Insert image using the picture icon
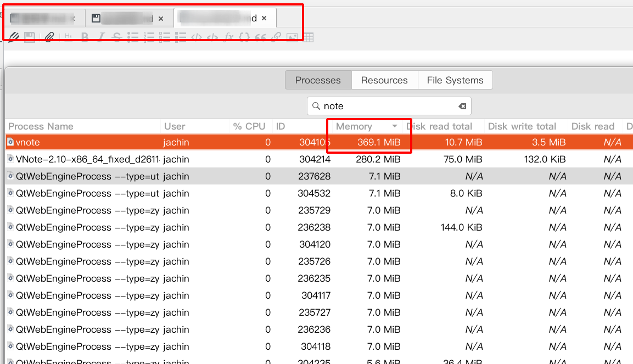 (x=292, y=37)
